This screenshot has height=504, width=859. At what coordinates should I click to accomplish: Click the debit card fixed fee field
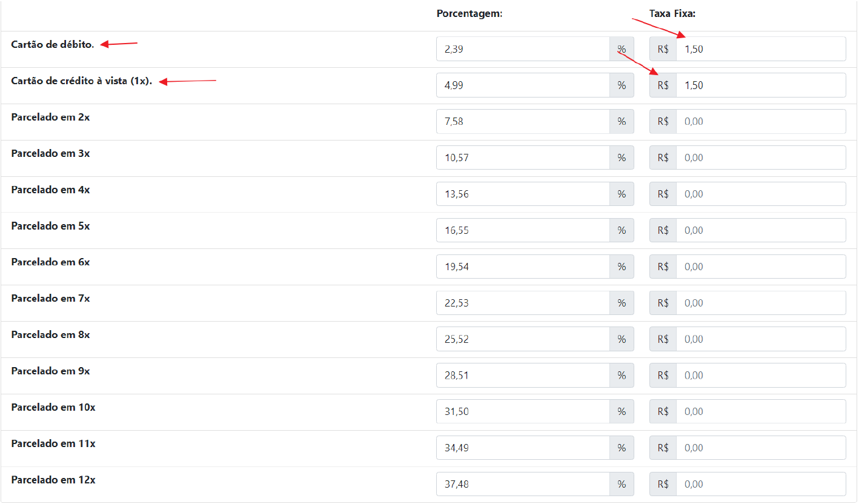[760, 49]
